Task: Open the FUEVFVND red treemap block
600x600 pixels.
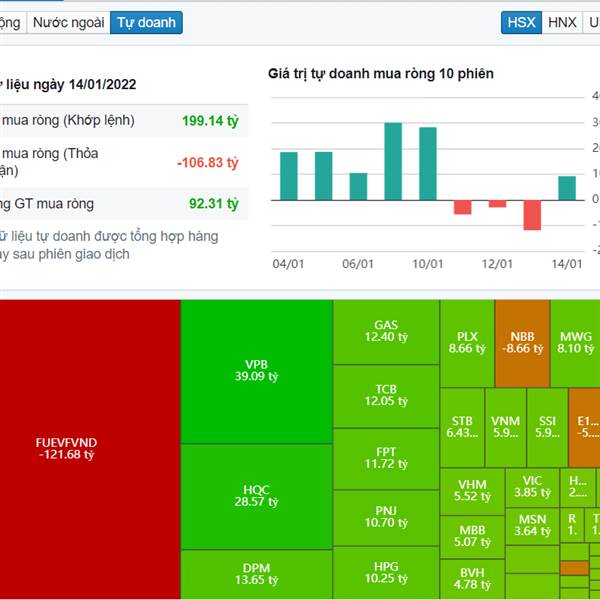Action: click(90, 449)
